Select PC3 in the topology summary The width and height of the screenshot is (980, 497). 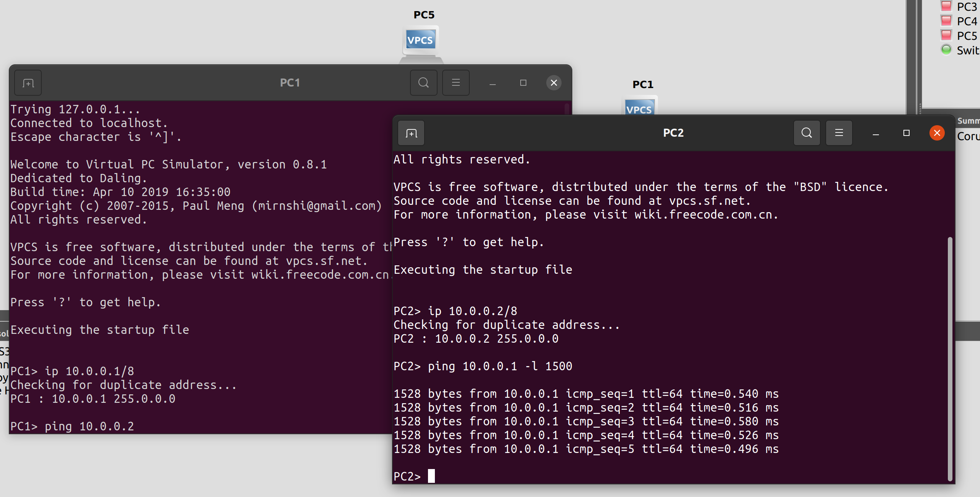pos(967,7)
